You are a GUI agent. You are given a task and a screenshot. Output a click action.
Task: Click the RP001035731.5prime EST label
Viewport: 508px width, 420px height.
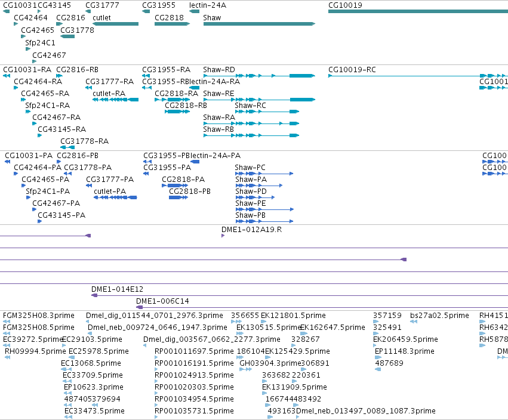(194, 411)
